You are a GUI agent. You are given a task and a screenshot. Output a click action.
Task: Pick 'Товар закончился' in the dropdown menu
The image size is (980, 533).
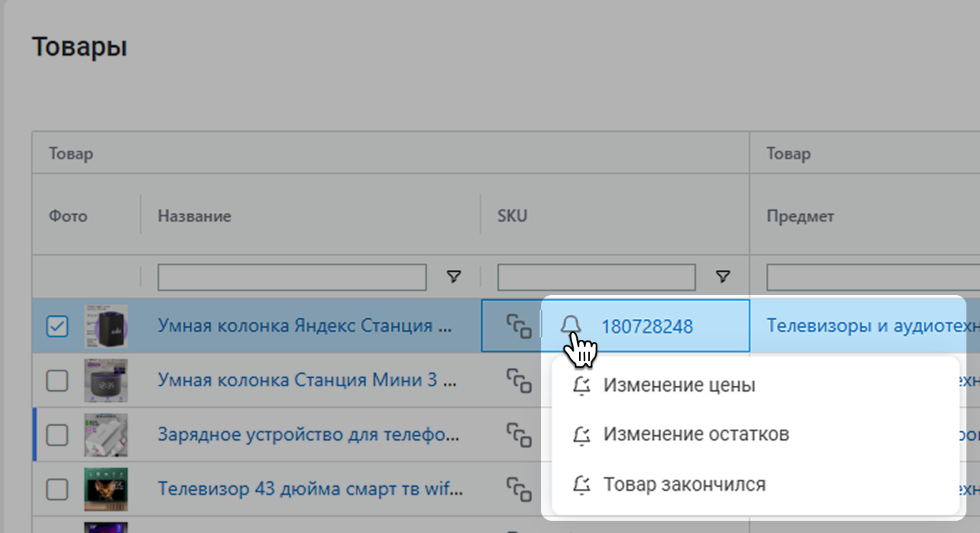click(684, 485)
